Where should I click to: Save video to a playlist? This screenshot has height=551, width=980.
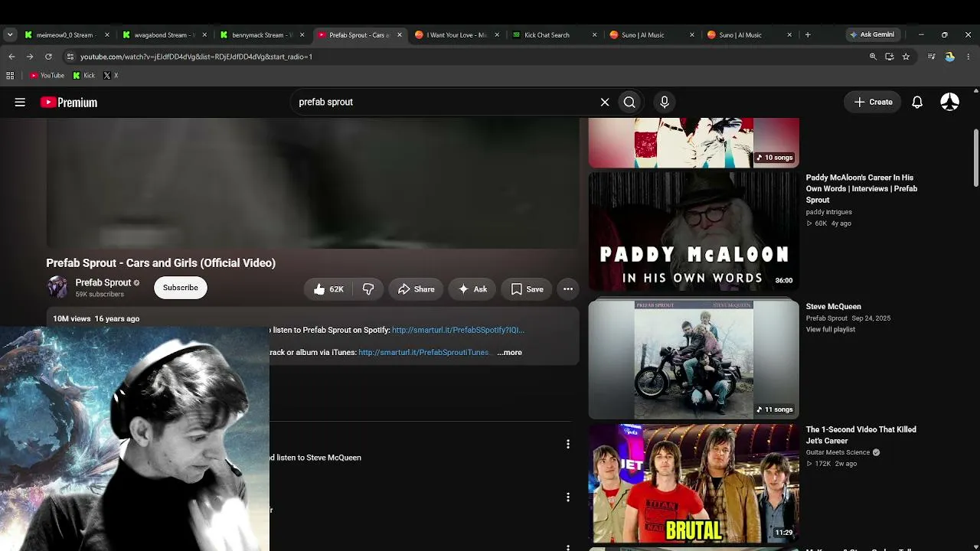tap(527, 289)
